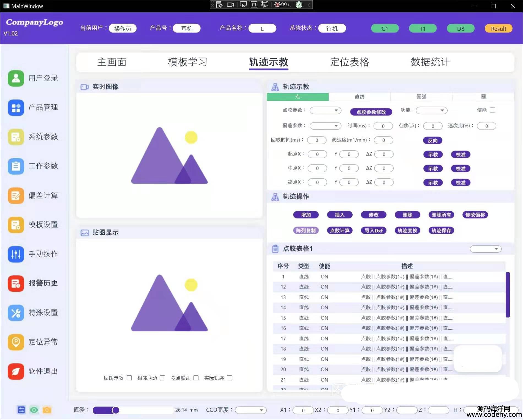
Task: Click the 删除所有 button
Action: 441,215
